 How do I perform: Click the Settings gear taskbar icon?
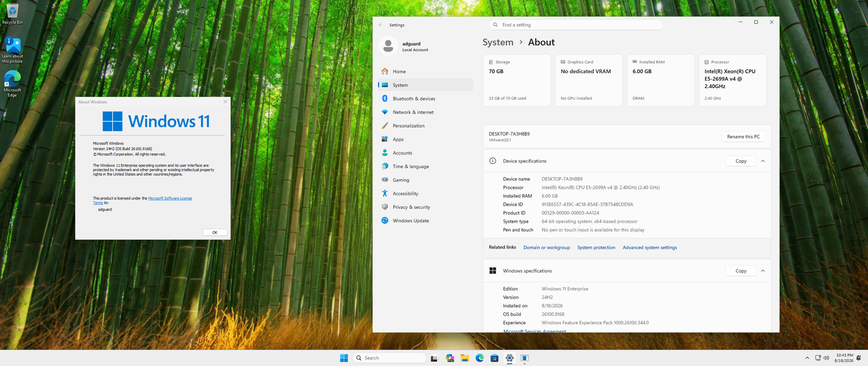(509, 358)
